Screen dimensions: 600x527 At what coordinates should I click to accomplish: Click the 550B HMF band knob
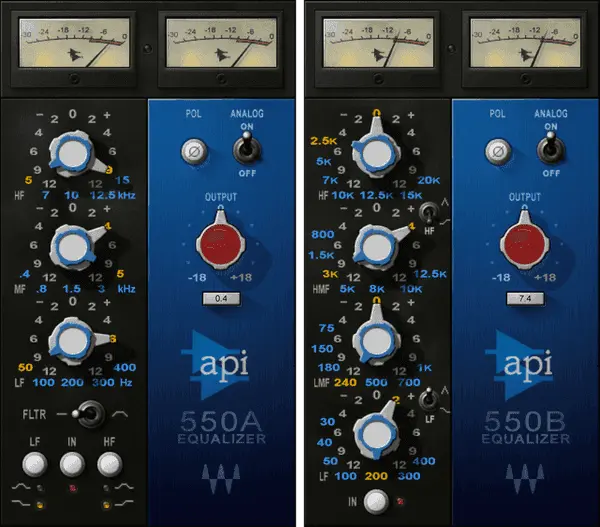377,247
